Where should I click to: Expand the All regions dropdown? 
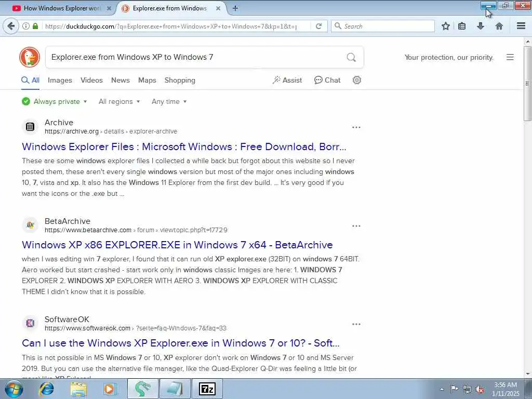[119, 101]
